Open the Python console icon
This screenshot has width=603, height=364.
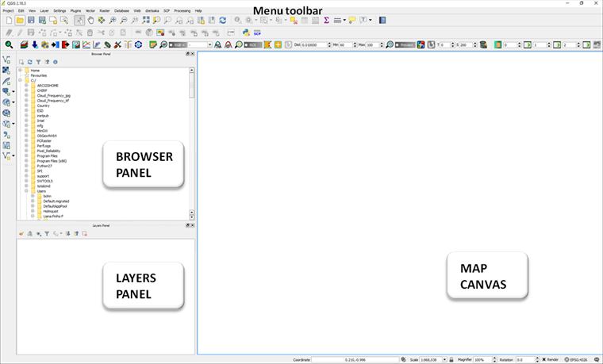click(247, 33)
